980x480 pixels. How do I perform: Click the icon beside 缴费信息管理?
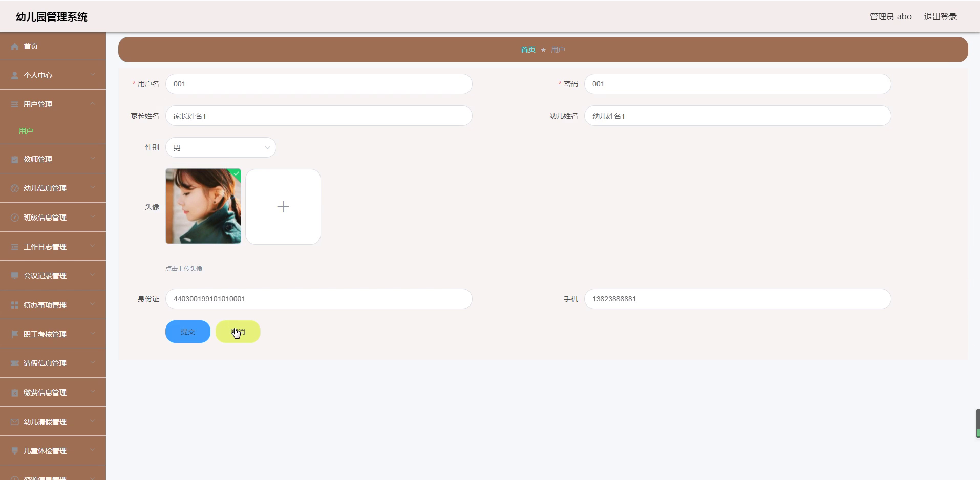pyautogui.click(x=15, y=392)
